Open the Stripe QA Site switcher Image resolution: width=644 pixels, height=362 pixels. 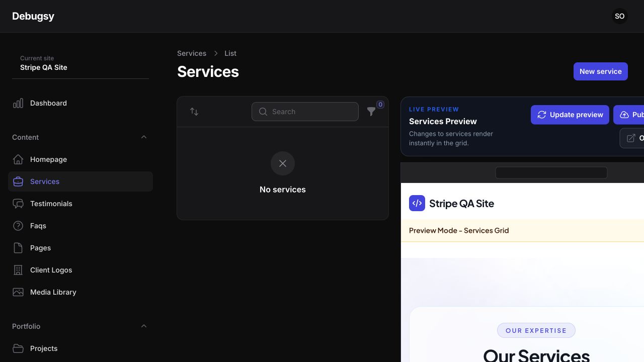coord(80,63)
